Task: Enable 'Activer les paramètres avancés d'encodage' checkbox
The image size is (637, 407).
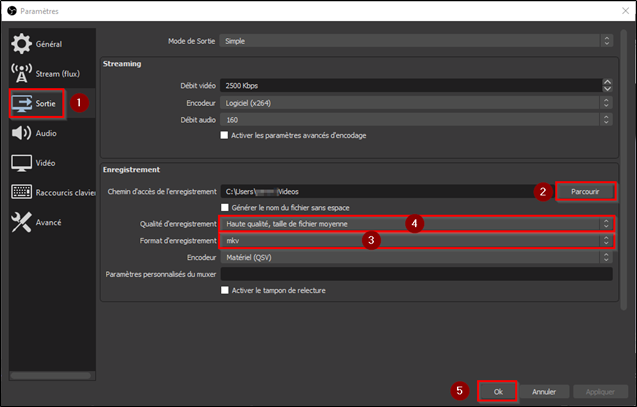Action: pos(224,136)
